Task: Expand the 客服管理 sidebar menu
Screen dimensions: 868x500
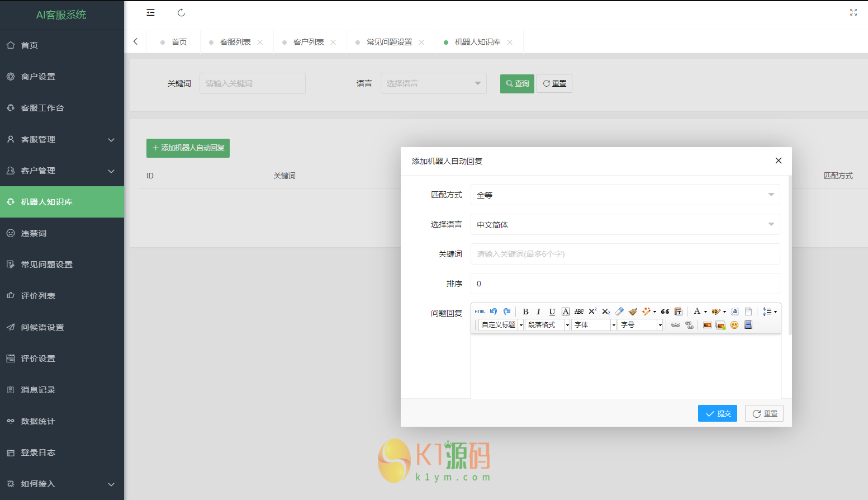Action: point(61,139)
